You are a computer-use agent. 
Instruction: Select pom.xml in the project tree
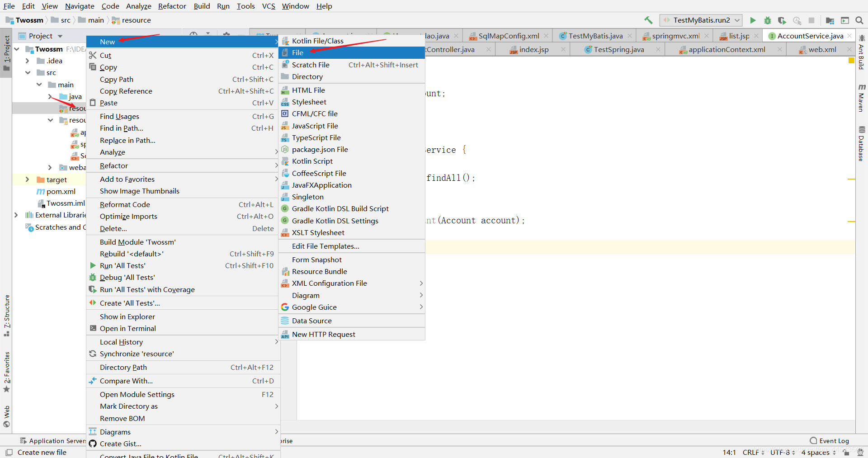(x=61, y=192)
